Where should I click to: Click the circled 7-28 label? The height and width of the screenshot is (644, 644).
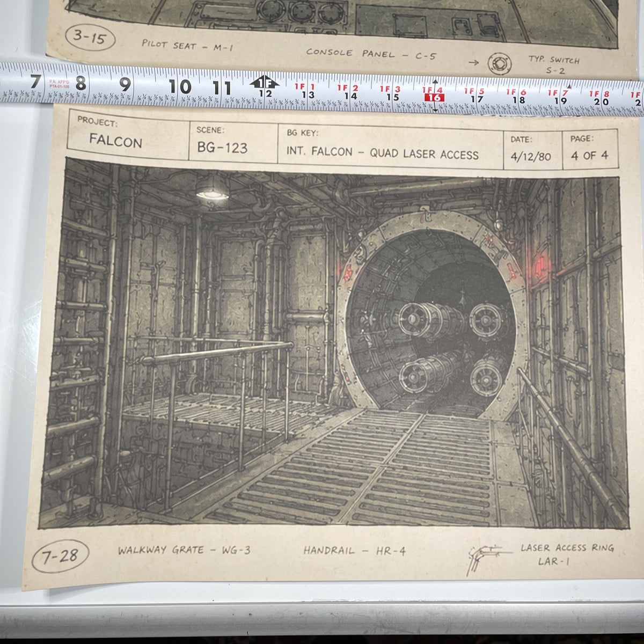[60, 556]
